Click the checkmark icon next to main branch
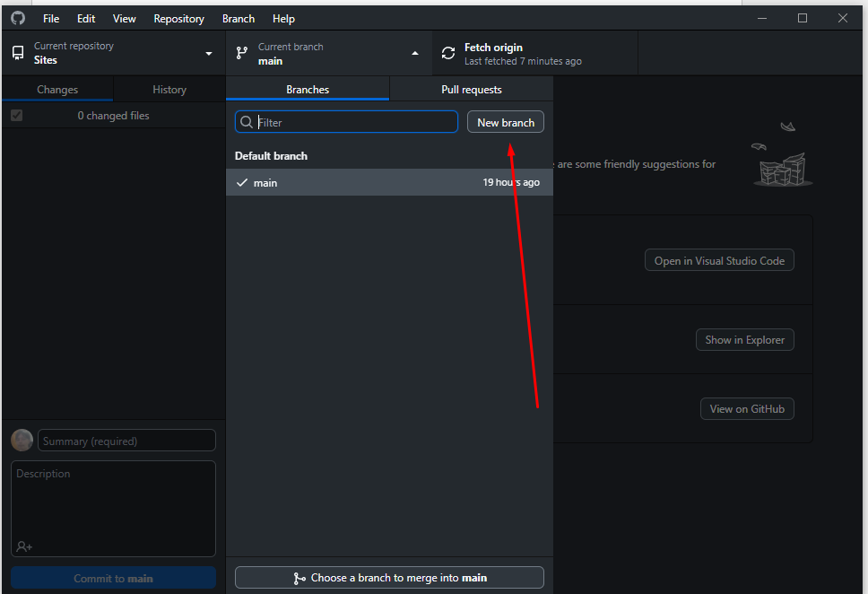This screenshot has height=594, width=868. click(x=242, y=182)
